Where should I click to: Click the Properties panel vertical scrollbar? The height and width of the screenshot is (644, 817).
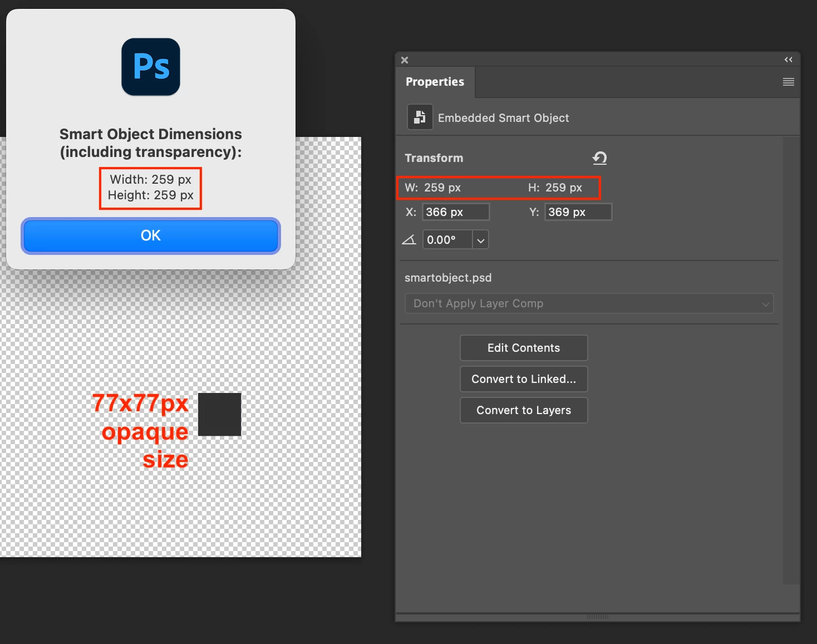click(x=791, y=361)
